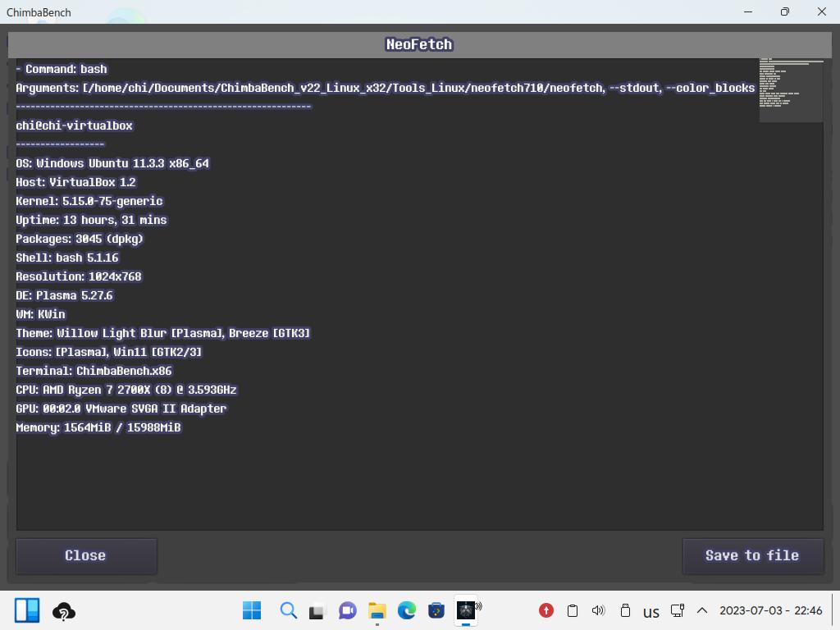Click the 'Kernel: 5.15.0-75-generic' line
840x630 pixels.
89,201
